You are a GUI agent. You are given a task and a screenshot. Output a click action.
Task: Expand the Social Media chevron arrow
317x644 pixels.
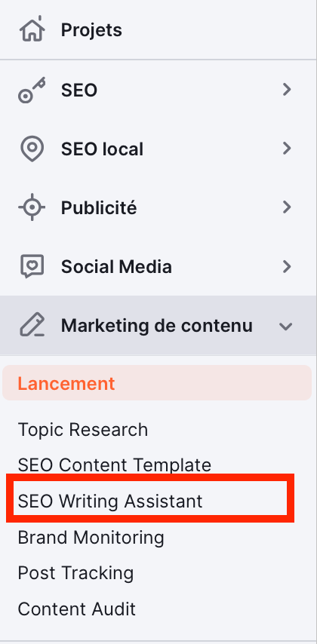point(287,267)
